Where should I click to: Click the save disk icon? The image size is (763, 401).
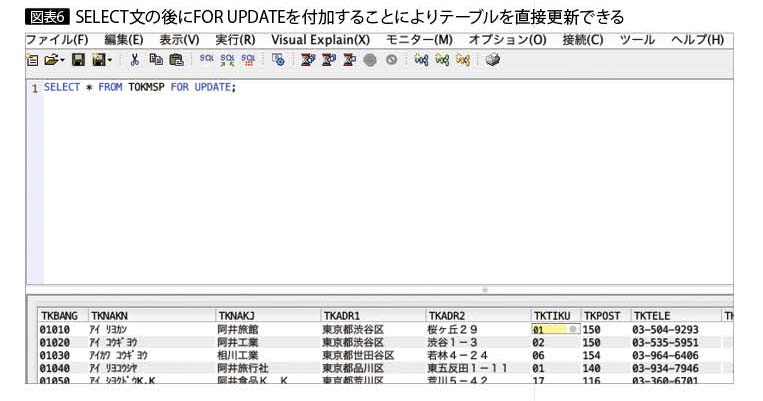[77, 60]
